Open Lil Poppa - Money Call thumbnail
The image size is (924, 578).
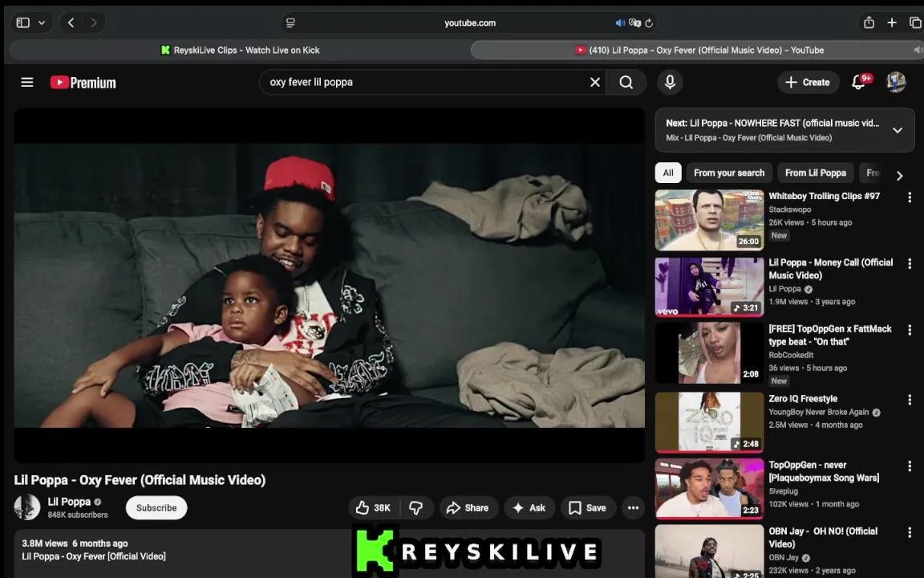coord(710,287)
